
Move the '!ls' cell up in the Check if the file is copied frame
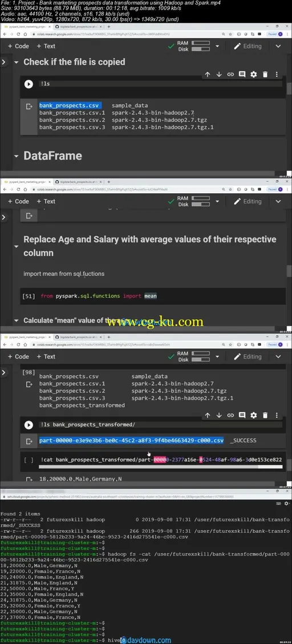207,74
